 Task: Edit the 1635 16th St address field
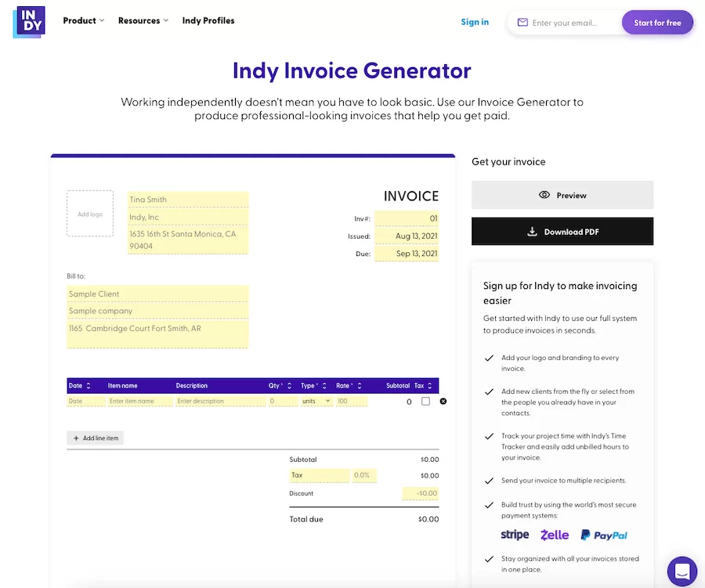(x=188, y=240)
